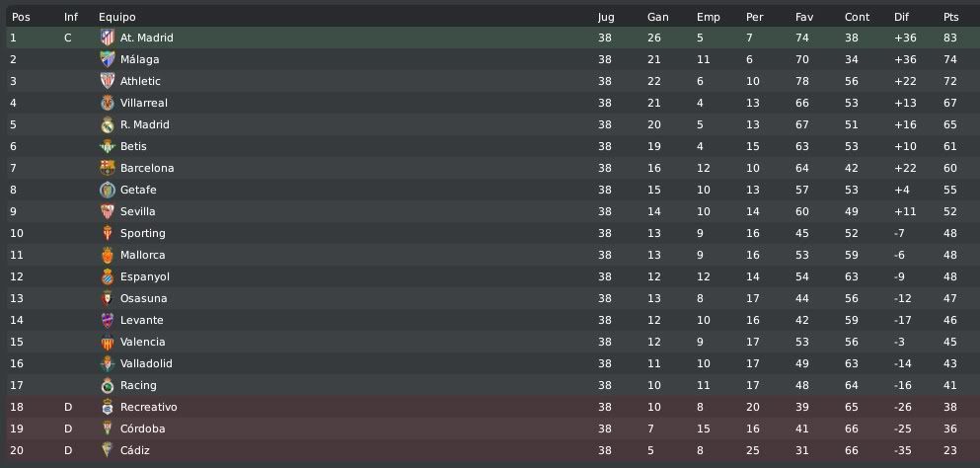Click the Villarreal yellow badge icon

click(x=108, y=103)
